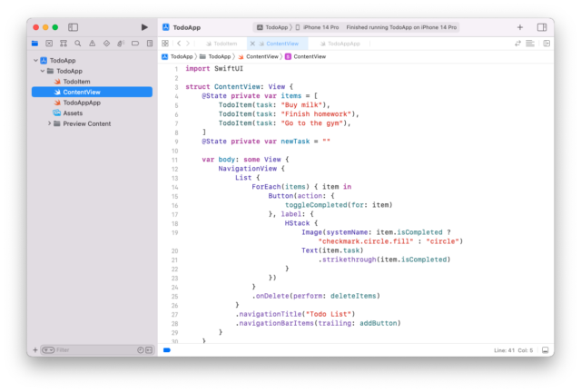581x392 pixels.
Task: Toggle the navigator sidebar
Action: point(73,27)
